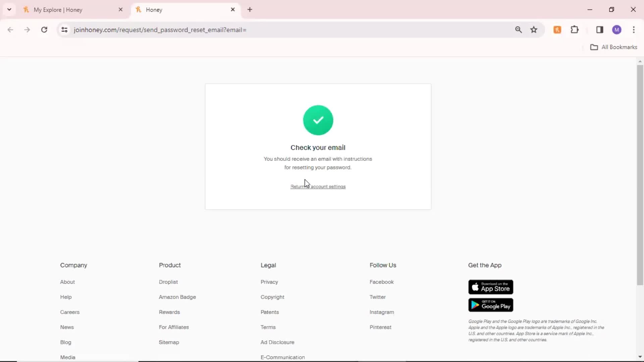Visit the Rewards product page

pos(169,312)
